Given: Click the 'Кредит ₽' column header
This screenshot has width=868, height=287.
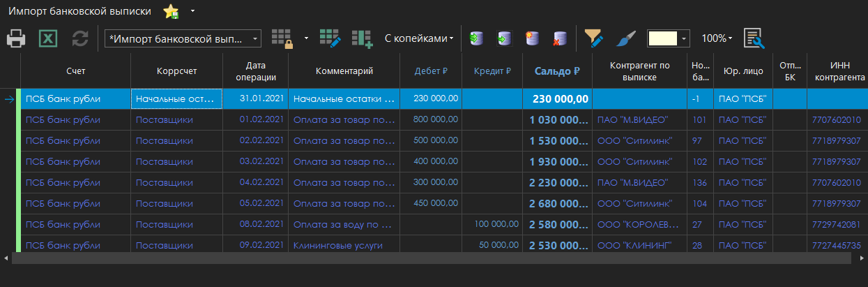Looking at the screenshot, I should pos(492,71).
